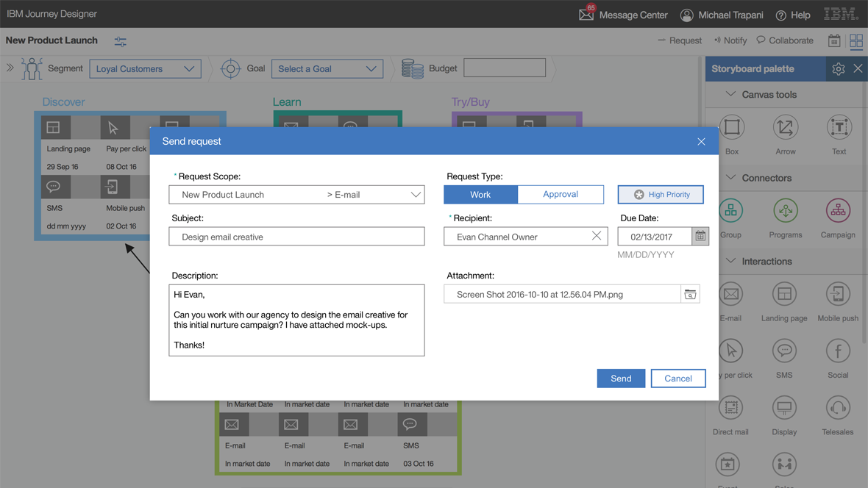Click the Budget input field

click(505, 68)
